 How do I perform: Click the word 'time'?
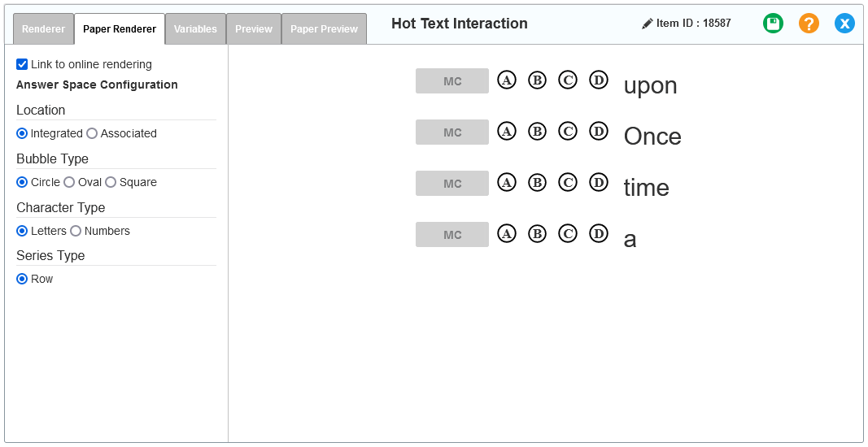pyautogui.click(x=647, y=187)
